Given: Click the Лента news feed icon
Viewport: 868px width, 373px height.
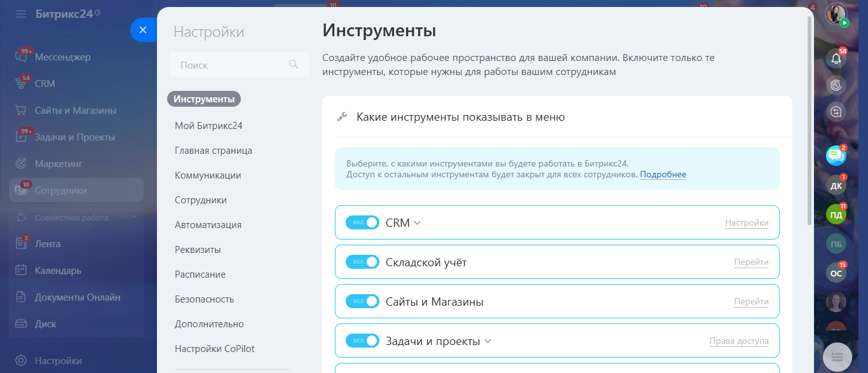Looking at the screenshot, I should click(21, 244).
